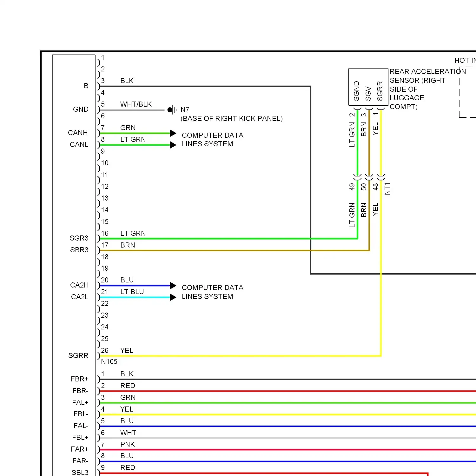Click the SBL3 pin label
The width and height of the screenshot is (476, 476).
tap(80, 473)
